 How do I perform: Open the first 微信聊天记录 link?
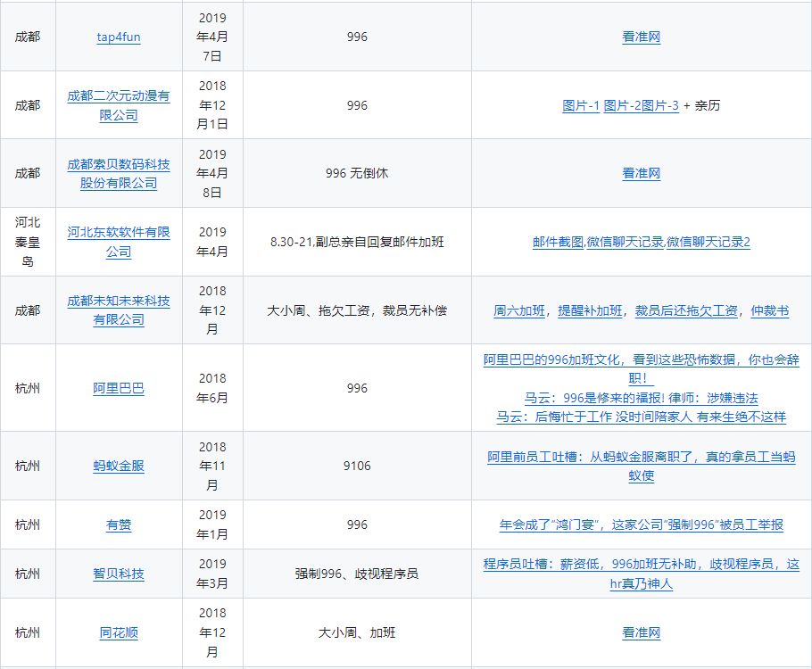pyautogui.click(x=625, y=243)
